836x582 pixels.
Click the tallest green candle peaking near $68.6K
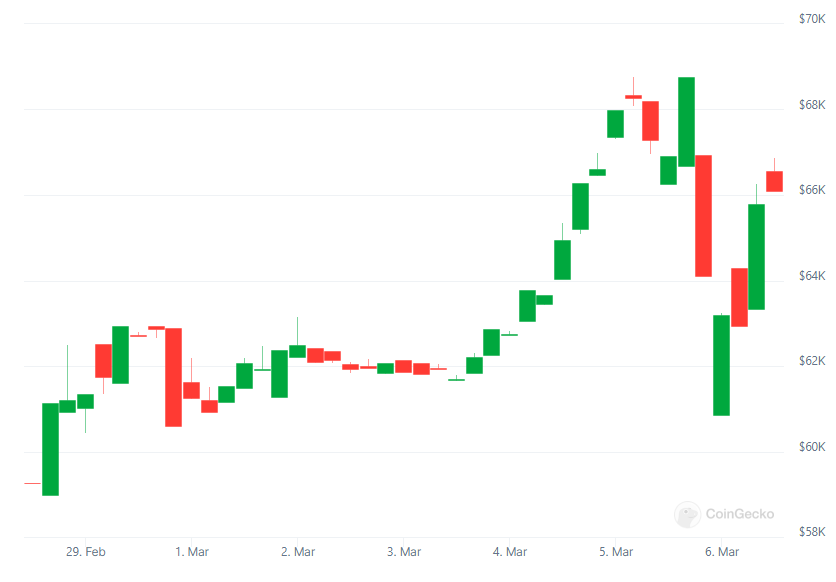point(686,121)
